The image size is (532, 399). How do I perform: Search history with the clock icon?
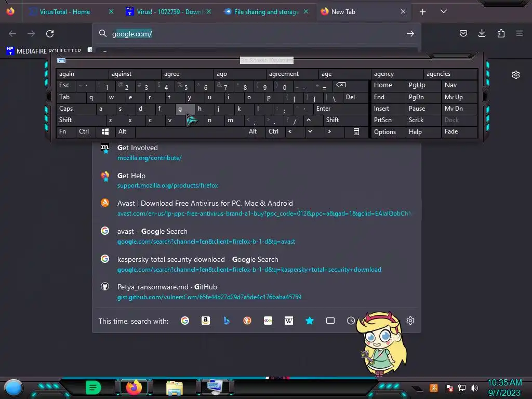point(351,321)
